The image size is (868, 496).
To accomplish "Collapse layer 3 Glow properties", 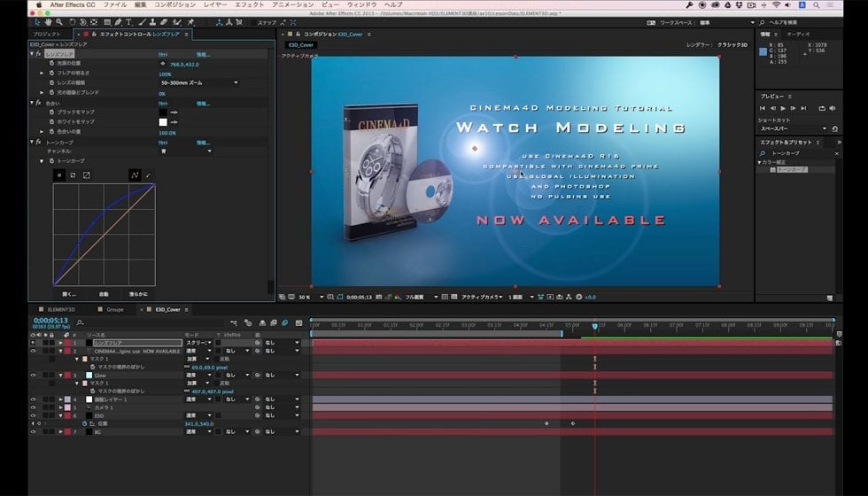I will pyautogui.click(x=61, y=376).
